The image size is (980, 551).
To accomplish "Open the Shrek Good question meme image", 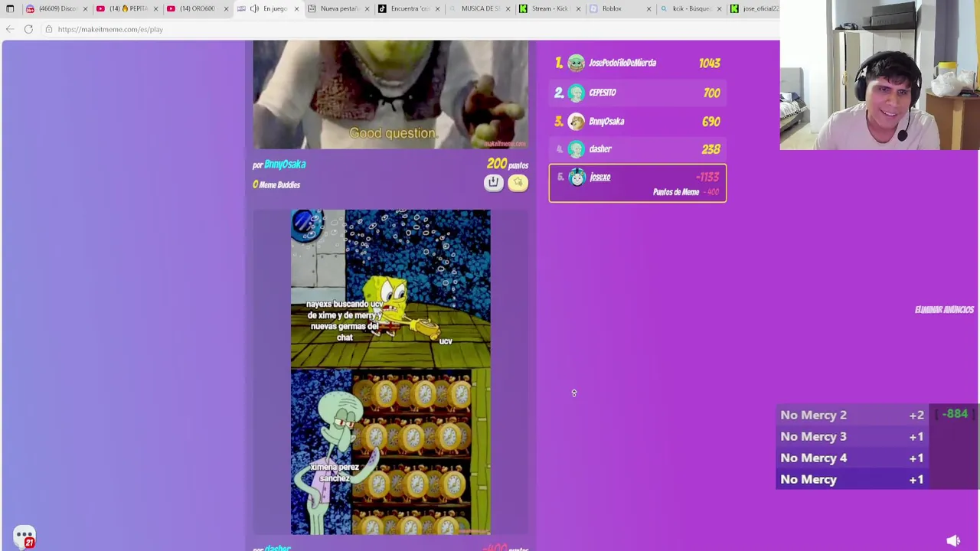I will [x=390, y=94].
